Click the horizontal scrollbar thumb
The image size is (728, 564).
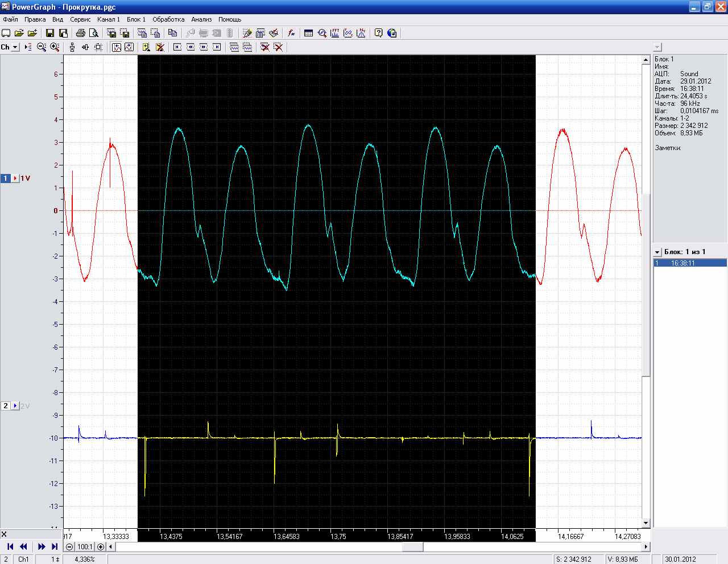tap(413, 547)
